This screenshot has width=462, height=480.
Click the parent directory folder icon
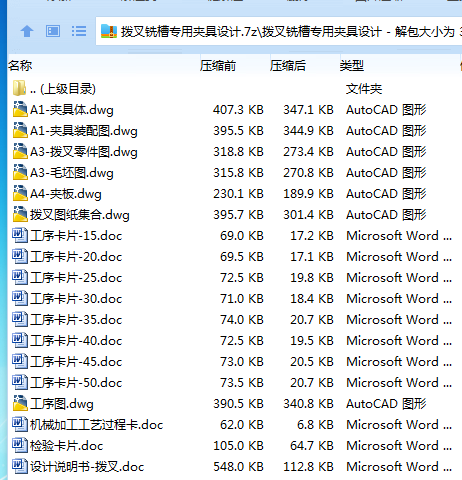(19, 88)
